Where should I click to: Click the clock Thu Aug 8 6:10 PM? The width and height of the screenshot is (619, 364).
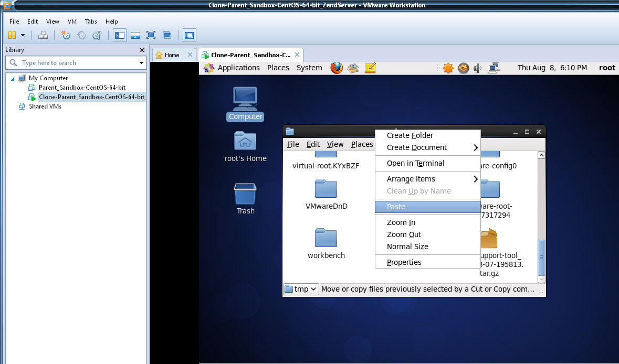coord(552,68)
